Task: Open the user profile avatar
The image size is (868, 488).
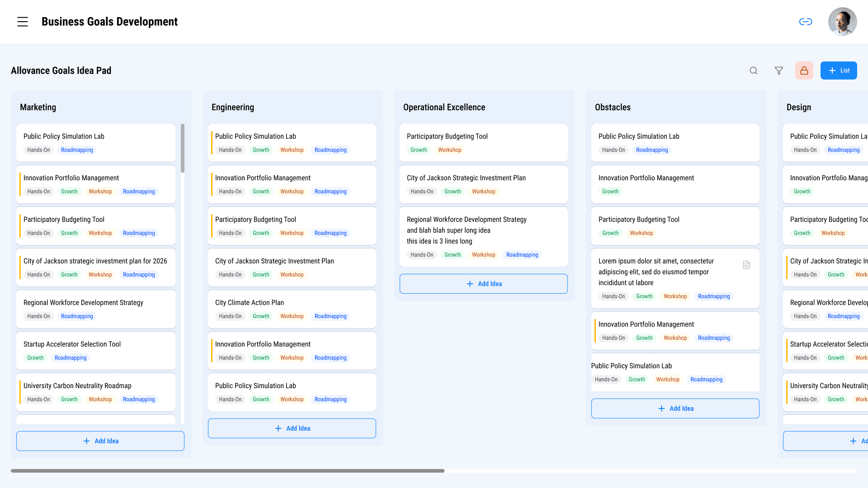Action: (842, 22)
